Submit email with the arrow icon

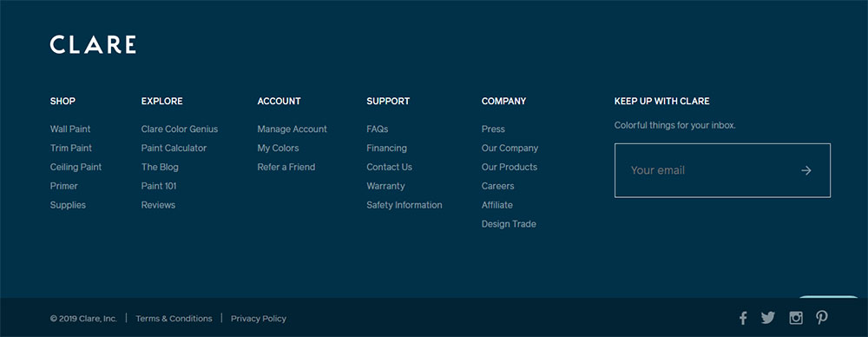[x=806, y=171]
